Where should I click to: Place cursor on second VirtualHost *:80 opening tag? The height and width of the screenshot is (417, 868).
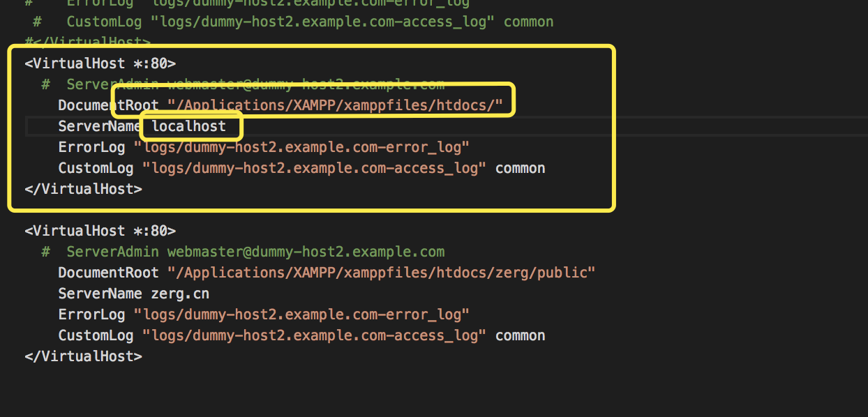pyautogui.click(x=100, y=231)
